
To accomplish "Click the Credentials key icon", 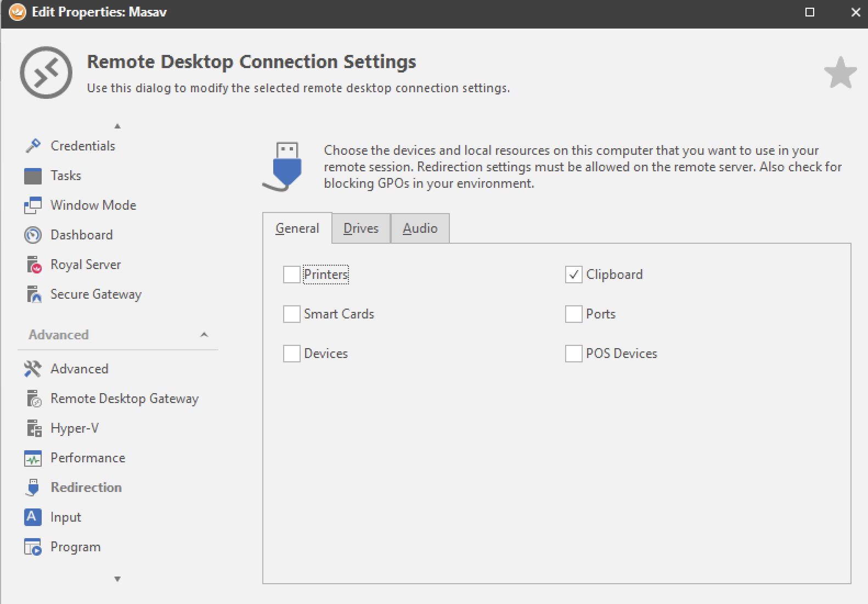I will (x=33, y=146).
